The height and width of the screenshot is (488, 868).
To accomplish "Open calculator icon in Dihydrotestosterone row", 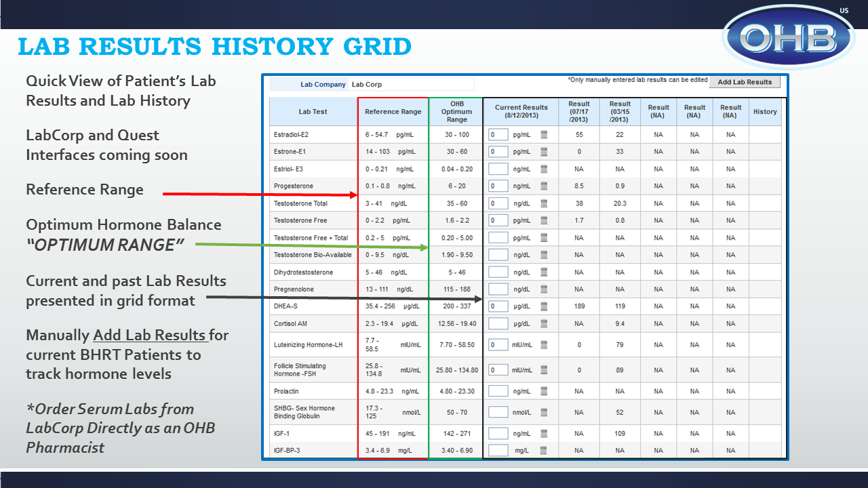I will coord(544,272).
